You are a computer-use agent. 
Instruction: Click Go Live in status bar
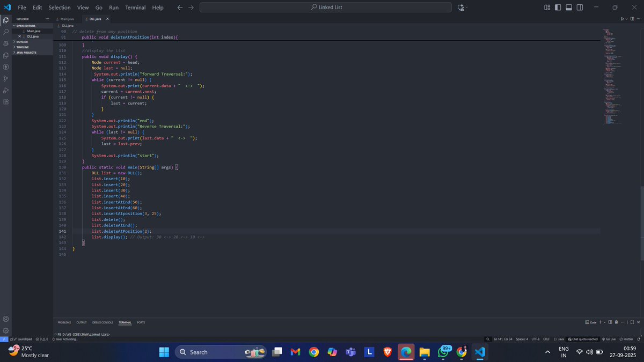coord(610,339)
